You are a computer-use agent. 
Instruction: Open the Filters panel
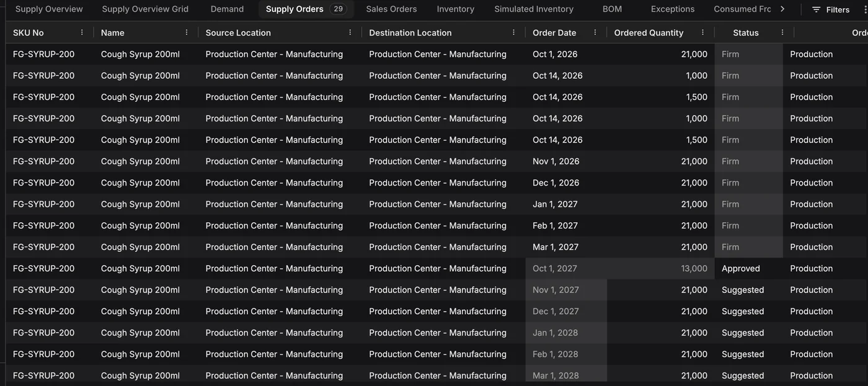(x=831, y=9)
